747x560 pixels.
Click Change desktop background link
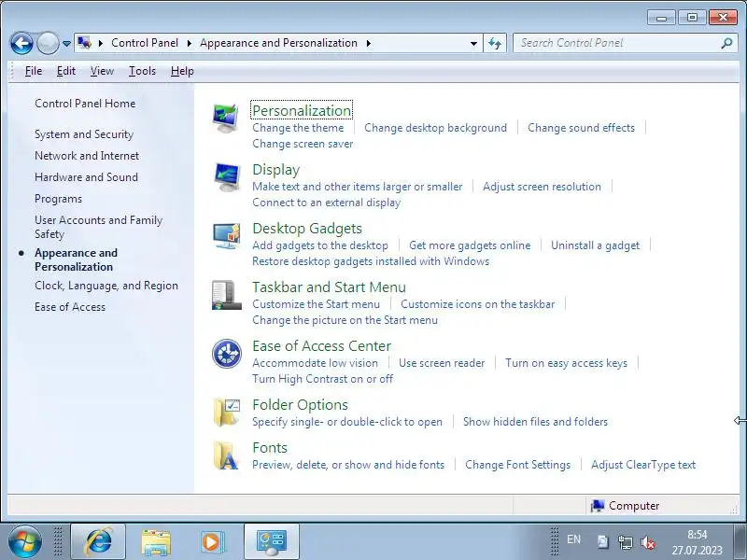click(435, 128)
